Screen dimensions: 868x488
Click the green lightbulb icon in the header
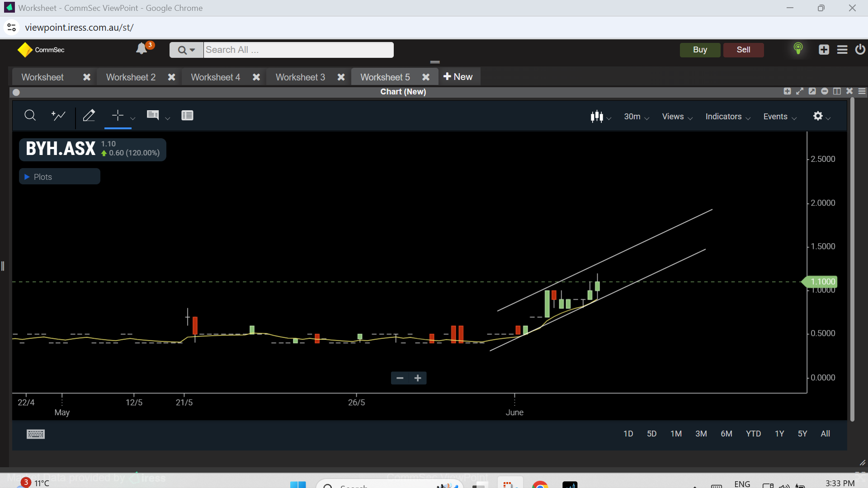click(x=798, y=49)
